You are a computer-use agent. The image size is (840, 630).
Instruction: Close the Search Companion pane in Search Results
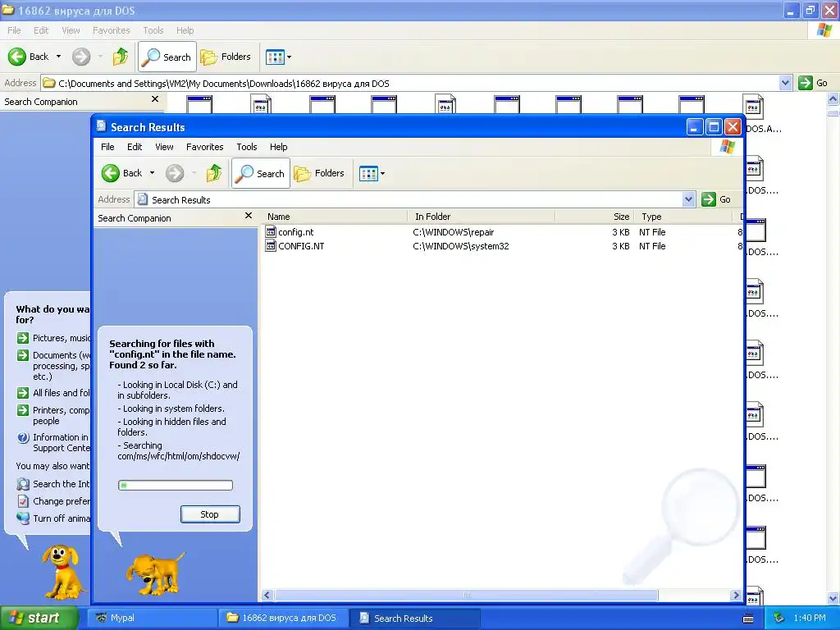(x=248, y=216)
